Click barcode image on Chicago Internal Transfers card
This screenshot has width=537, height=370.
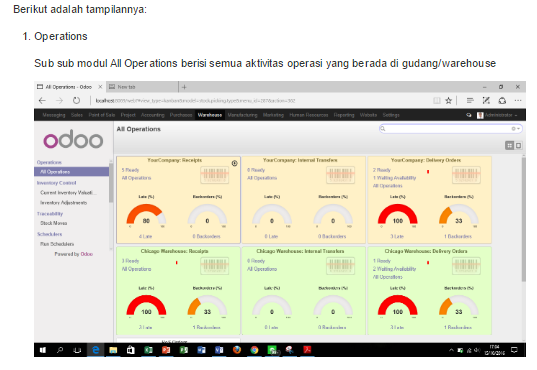pyautogui.click(x=340, y=266)
